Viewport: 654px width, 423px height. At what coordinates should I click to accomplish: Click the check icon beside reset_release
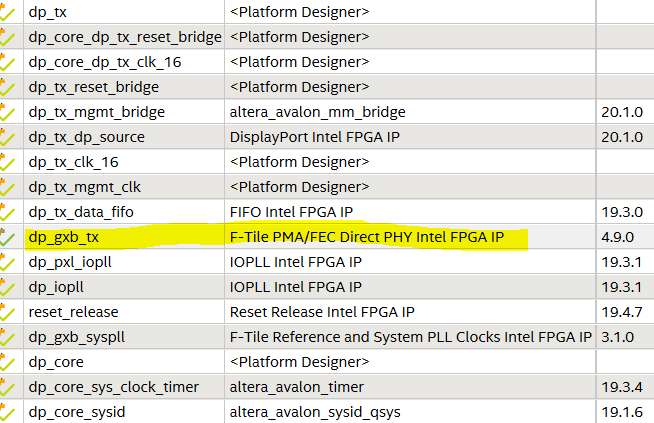8,312
